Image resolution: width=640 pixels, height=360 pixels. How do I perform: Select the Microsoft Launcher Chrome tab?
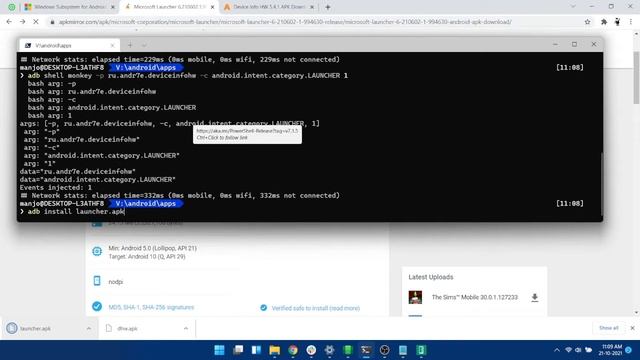tap(169, 7)
